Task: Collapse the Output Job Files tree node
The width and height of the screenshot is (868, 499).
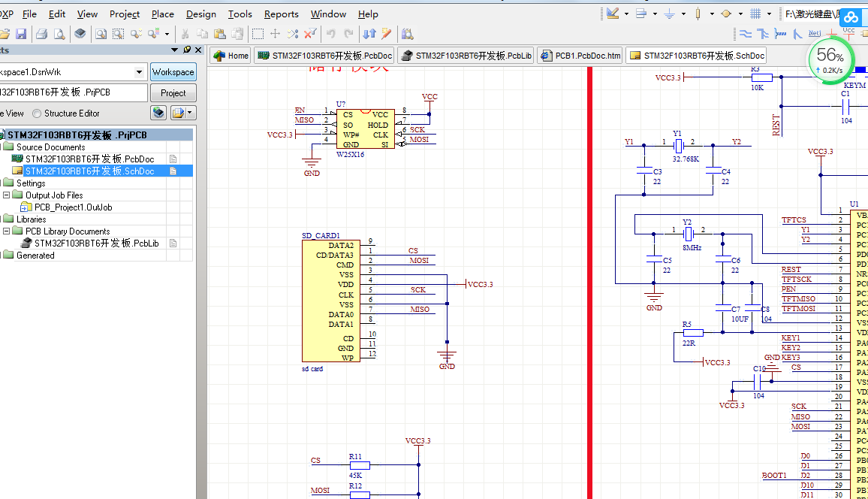Action: (x=7, y=195)
